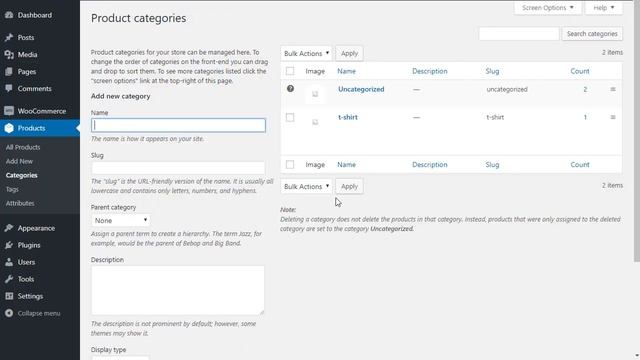Screen dimensions: 640x360
Task: Click the count value 1 for t-shirt
Action: (x=585, y=117)
